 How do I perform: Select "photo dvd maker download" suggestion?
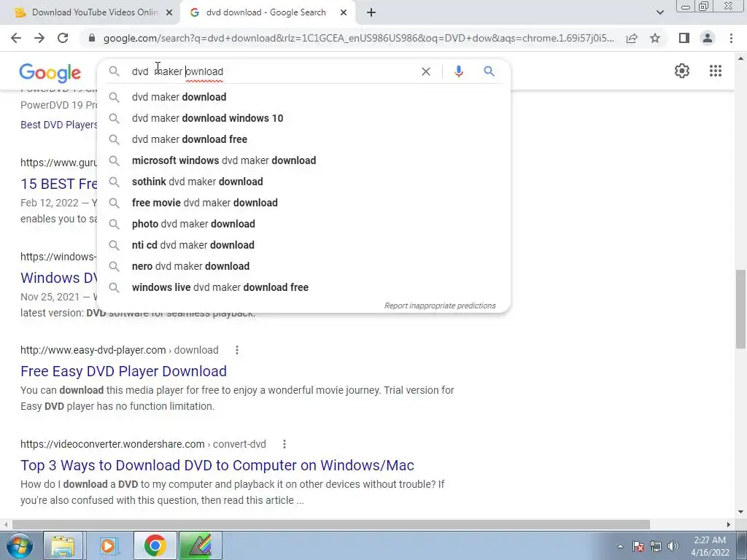coord(303,224)
